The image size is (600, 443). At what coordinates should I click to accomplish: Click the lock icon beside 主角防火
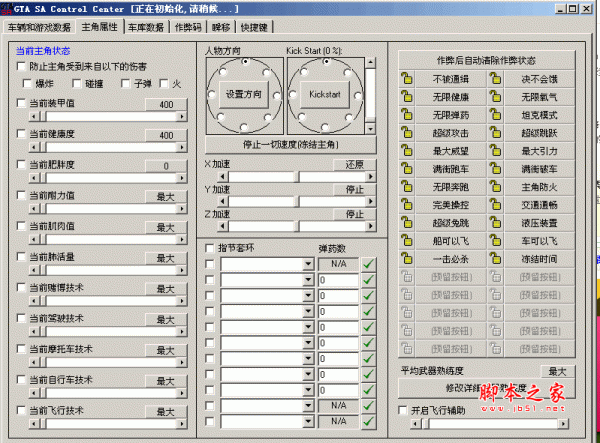click(x=496, y=187)
